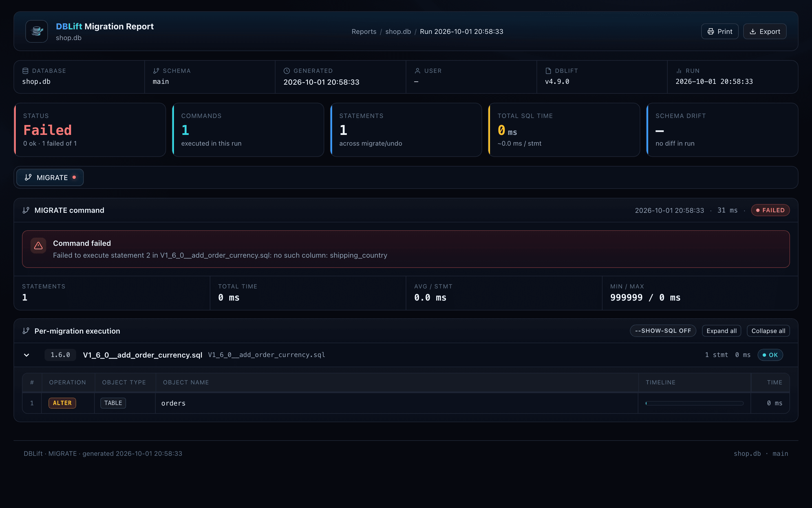
Task: Click the Total SQL Time card value 0 ms
Action: coord(507,130)
